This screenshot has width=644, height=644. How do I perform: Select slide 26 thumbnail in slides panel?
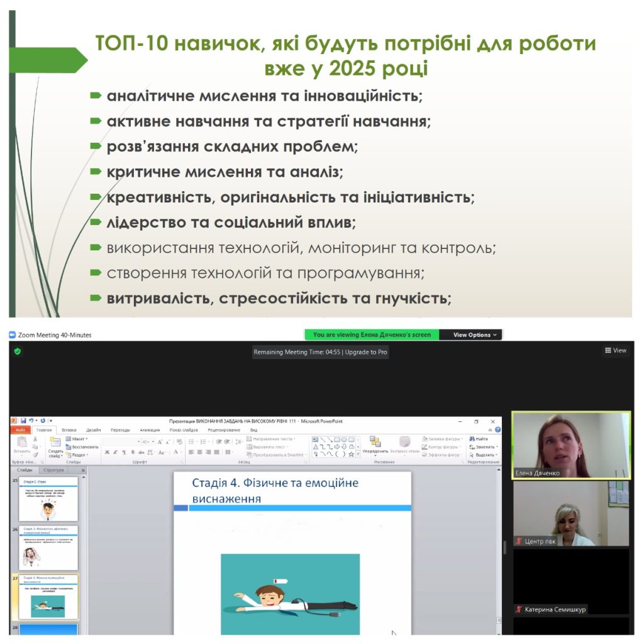click(48, 548)
